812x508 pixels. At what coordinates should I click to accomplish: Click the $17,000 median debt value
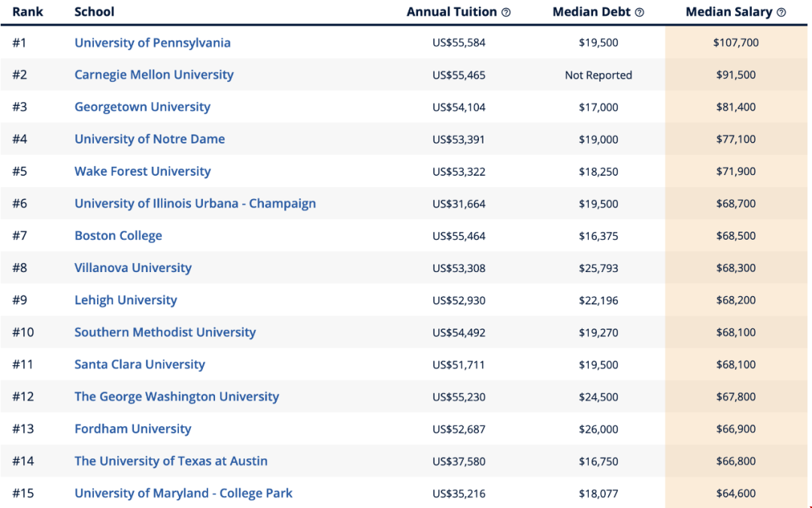(598, 107)
